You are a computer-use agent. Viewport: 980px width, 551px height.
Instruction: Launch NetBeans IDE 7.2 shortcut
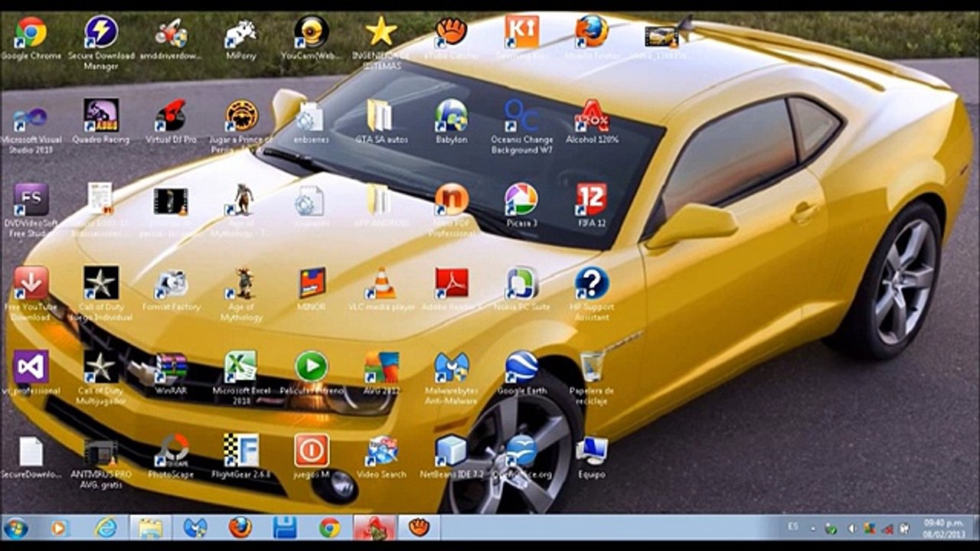(452, 451)
